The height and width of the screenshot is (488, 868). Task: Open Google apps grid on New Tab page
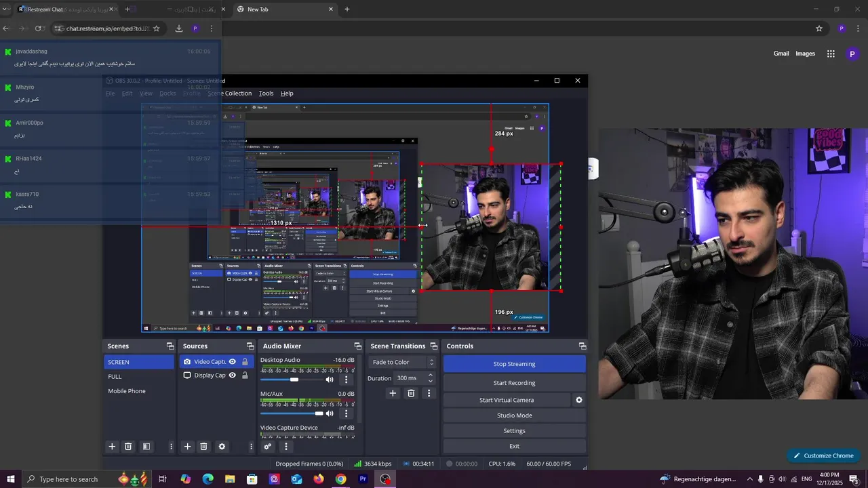pyautogui.click(x=831, y=54)
